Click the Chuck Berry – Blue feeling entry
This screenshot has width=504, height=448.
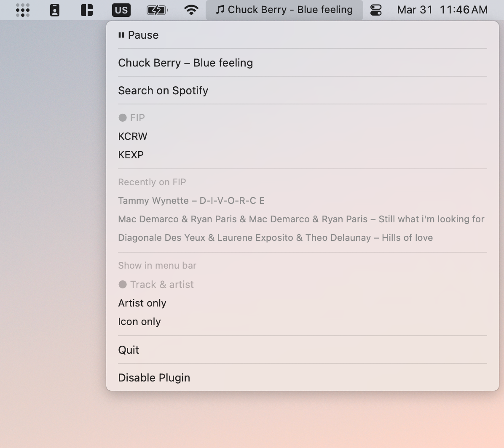pos(185,63)
